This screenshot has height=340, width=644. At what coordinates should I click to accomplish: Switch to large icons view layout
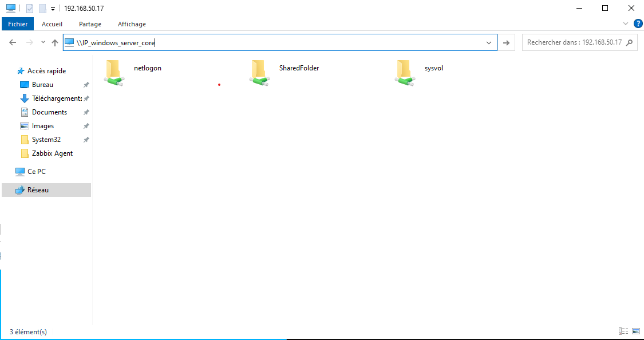coord(634,331)
